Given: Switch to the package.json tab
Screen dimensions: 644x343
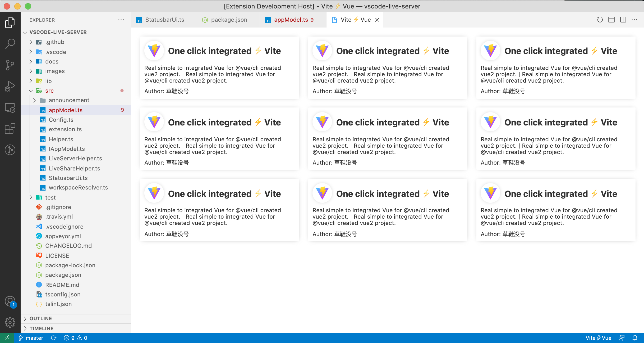Looking at the screenshot, I should pyautogui.click(x=229, y=20).
